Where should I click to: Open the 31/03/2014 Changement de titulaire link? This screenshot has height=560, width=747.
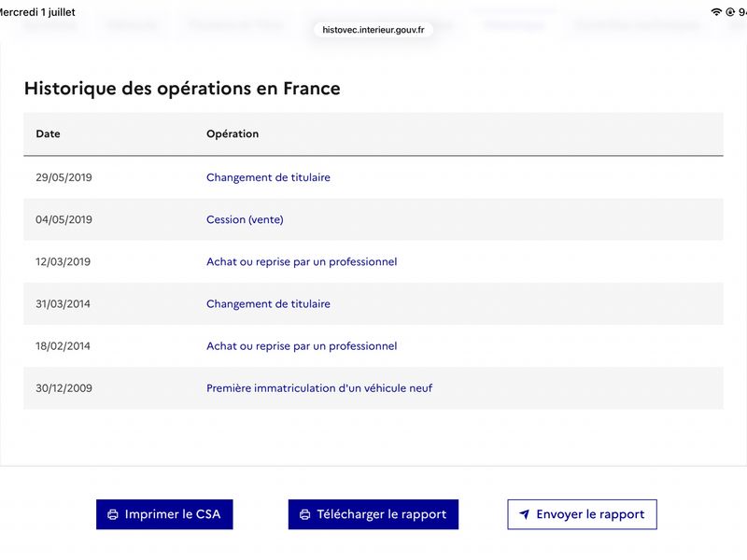pos(268,304)
